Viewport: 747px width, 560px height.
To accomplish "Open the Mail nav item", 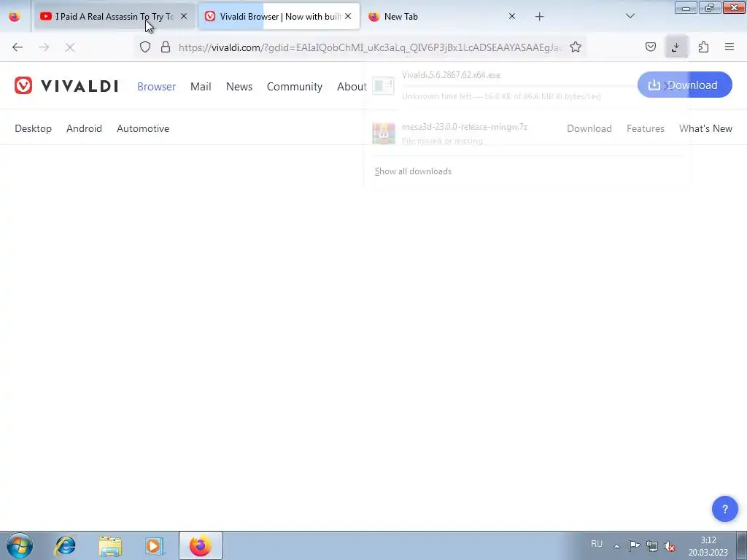I will pyautogui.click(x=201, y=87).
